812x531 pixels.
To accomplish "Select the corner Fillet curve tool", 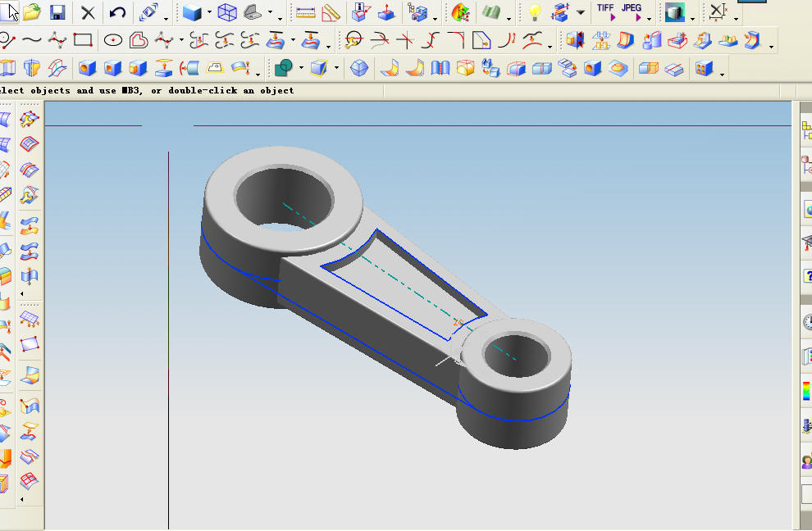I will click(456, 40).
